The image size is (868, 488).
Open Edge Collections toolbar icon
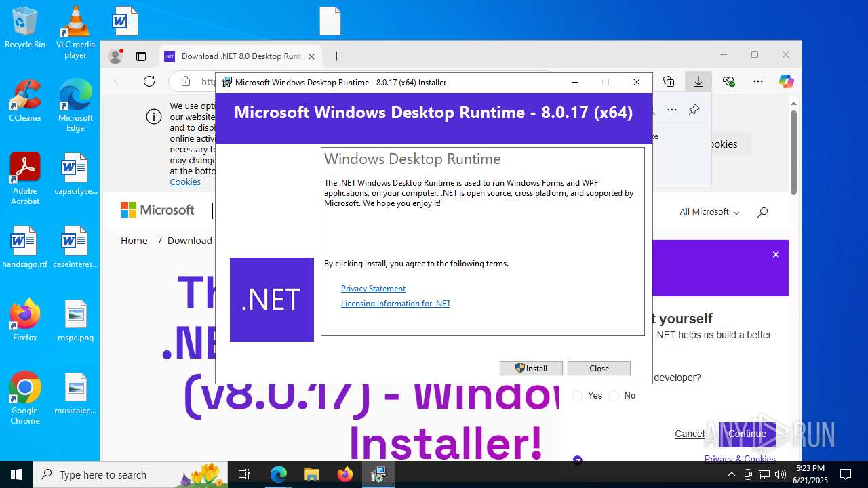click(669, 81)
